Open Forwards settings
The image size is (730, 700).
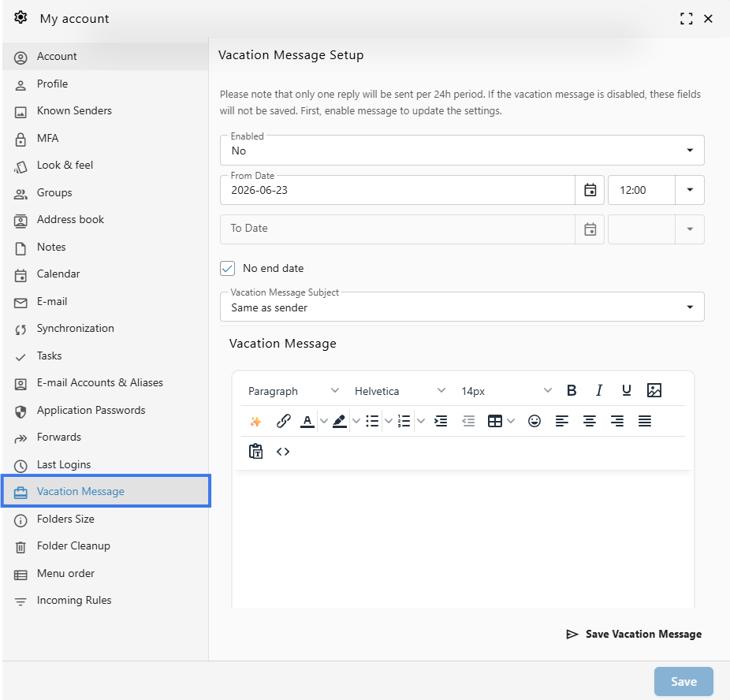coord(105,438)
